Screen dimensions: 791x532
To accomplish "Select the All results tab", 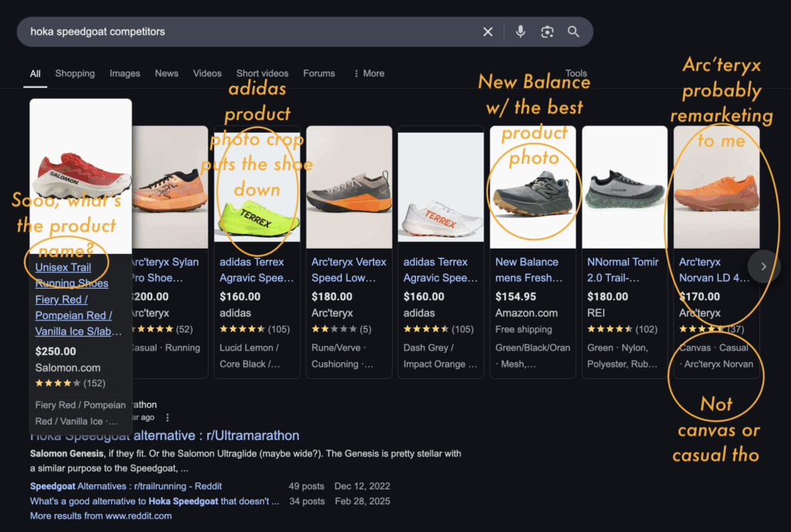I will (36, 73).
